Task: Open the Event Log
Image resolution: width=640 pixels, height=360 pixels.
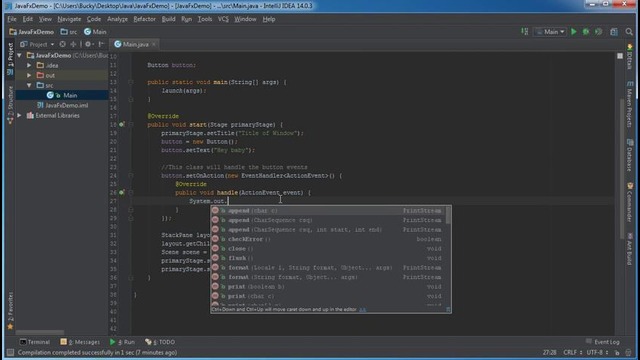Action: [x=603, y=342]
